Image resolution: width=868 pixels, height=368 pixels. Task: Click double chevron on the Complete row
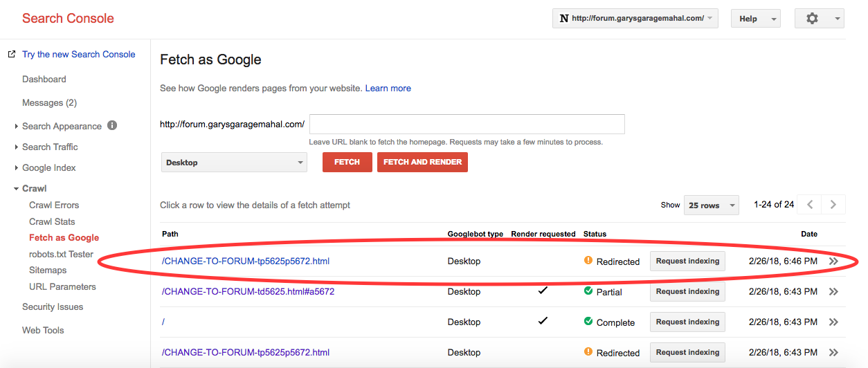(833, 322)
